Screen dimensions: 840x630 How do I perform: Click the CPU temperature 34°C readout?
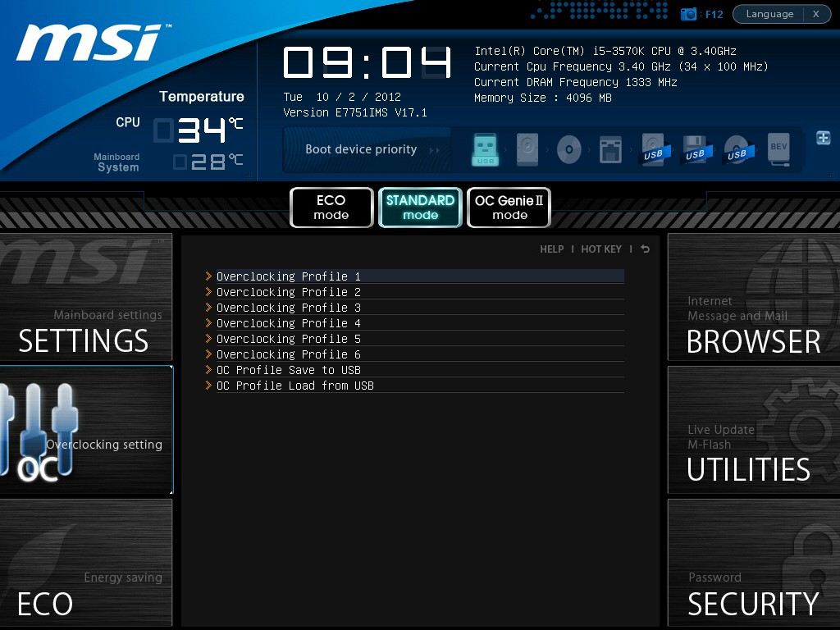(x=199, y=130)
